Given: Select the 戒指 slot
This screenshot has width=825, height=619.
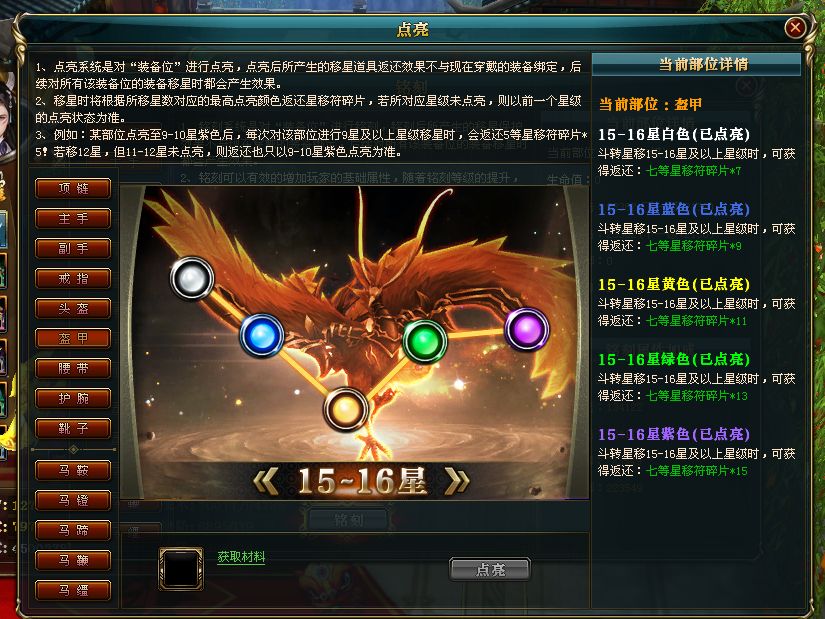Looking at the screenshot, I should 73,278.
